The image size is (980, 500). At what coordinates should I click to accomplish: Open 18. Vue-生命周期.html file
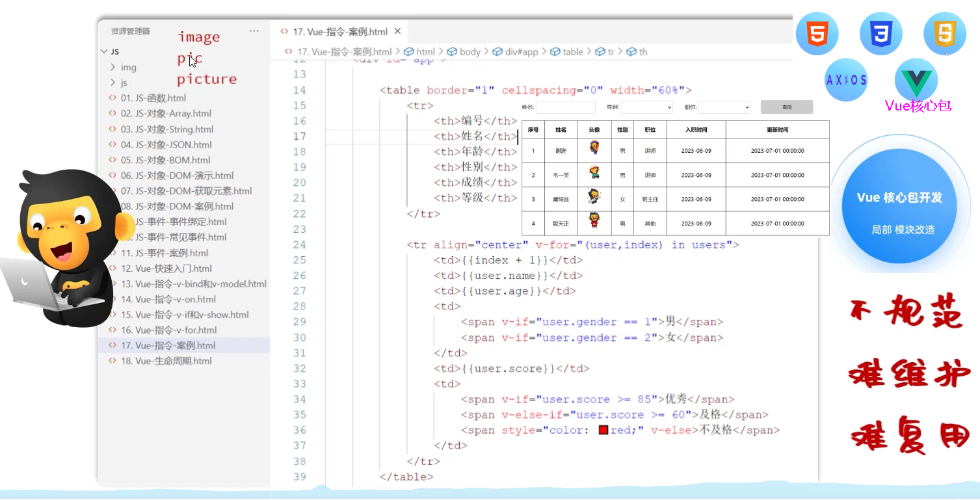(166, 361)
